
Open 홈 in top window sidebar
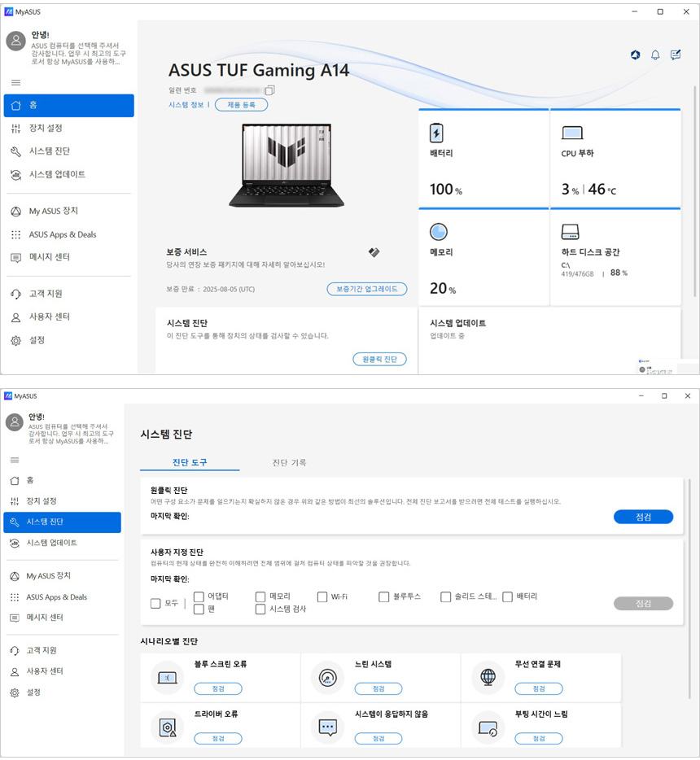(x=69, y=105)
